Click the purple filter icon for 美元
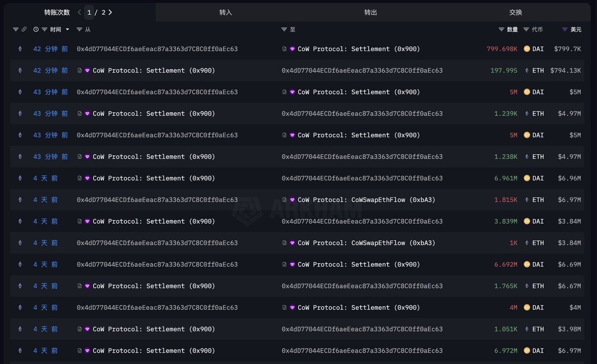Screen dimensions: 597x364 [565, 30]
